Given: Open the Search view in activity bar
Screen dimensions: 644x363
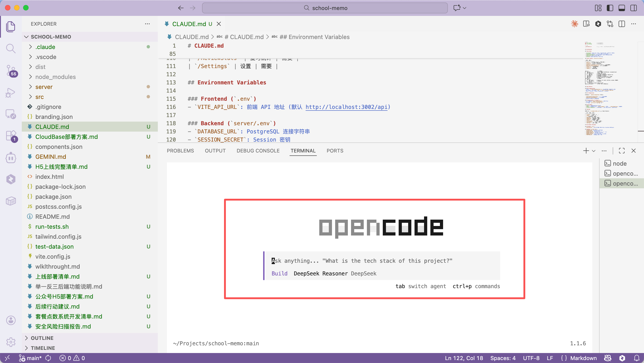Looking at the screenshot, I should [11, 48].
